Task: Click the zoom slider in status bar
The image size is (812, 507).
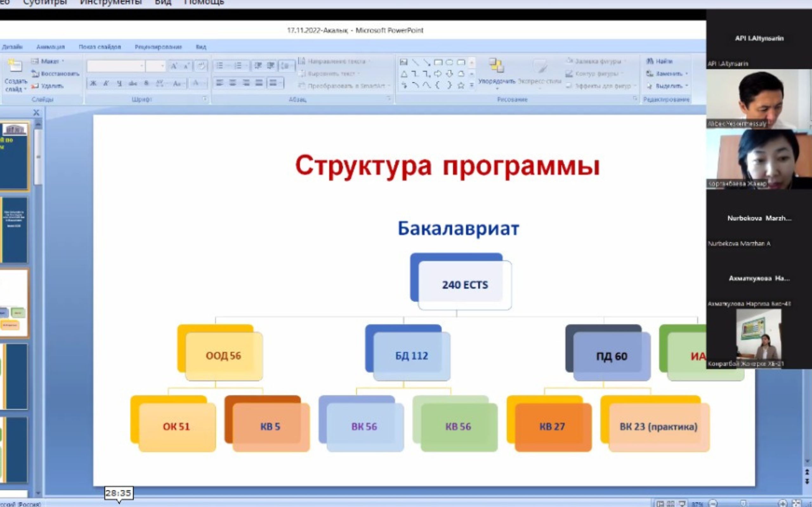Action: tap(743, 503)
